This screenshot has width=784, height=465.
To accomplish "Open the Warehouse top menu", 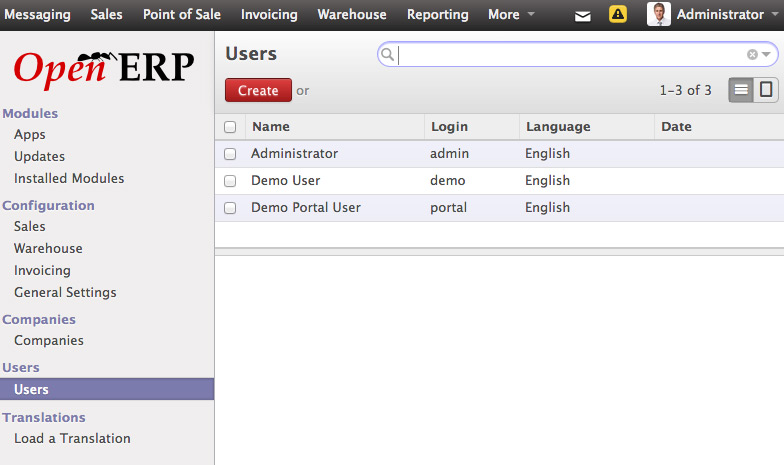I will 353,15.
